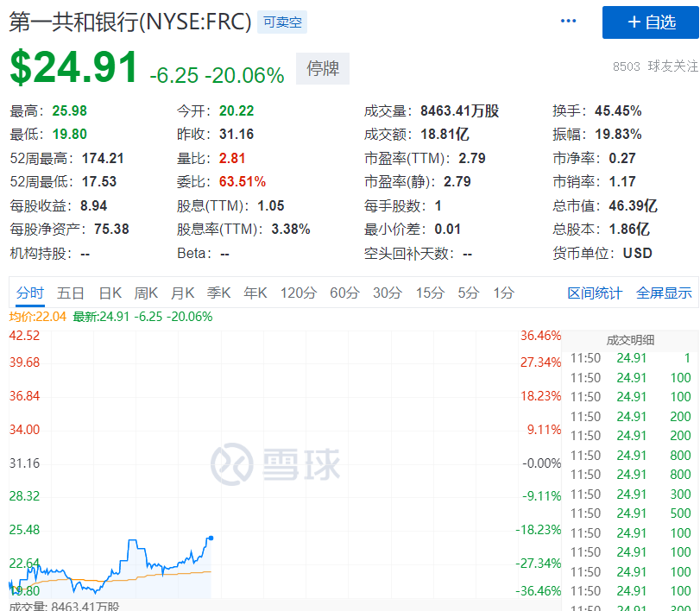
Task: Click the latest price dot on chart
Action: (x=211, y=539)
